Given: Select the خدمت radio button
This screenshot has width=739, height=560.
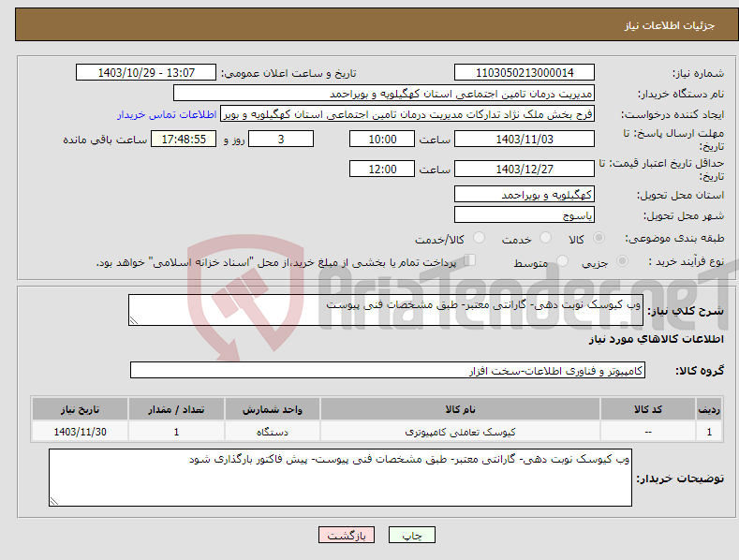Looking at the screenshot, I should (545, 238).
